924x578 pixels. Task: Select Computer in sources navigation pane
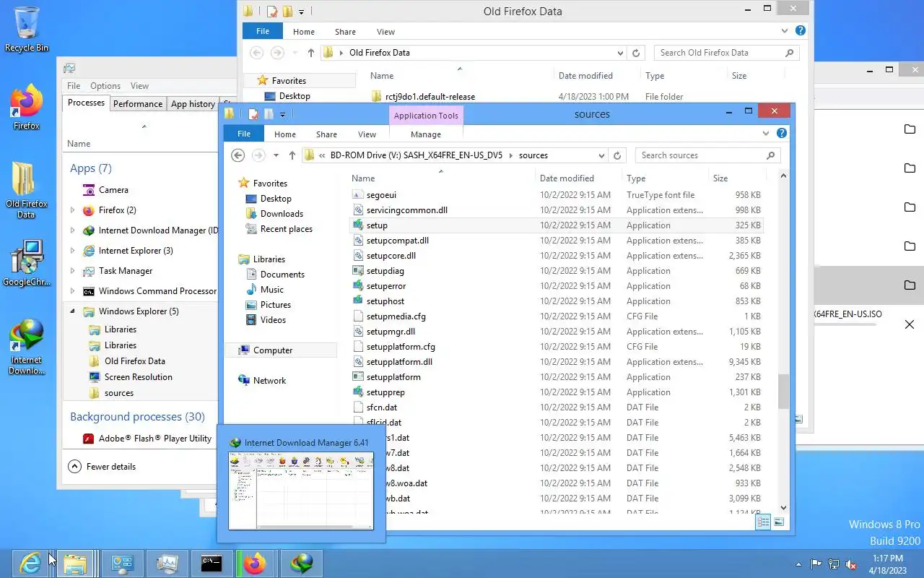point(273,350)
